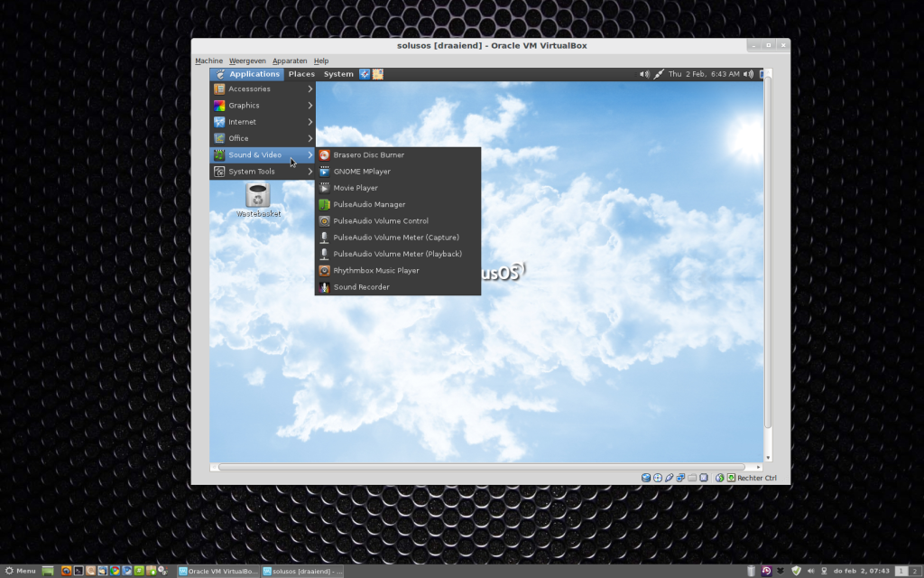Viewport: 924px width, 578px height.
Task: Launch PulseAudio Volume Control
Action: tap(398, 221)
